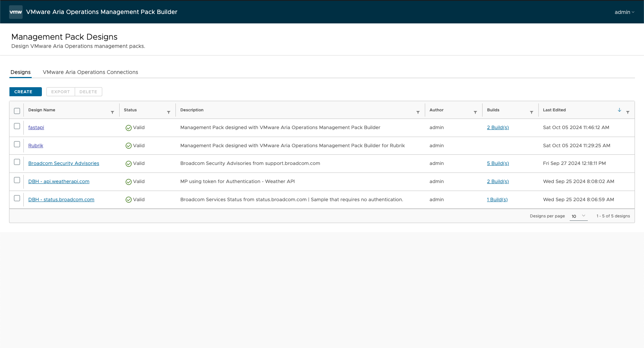The width and height of the screenshot is (644, 348).
Task: View the 5 Build(s) link
Action: [x=498, y=163]
